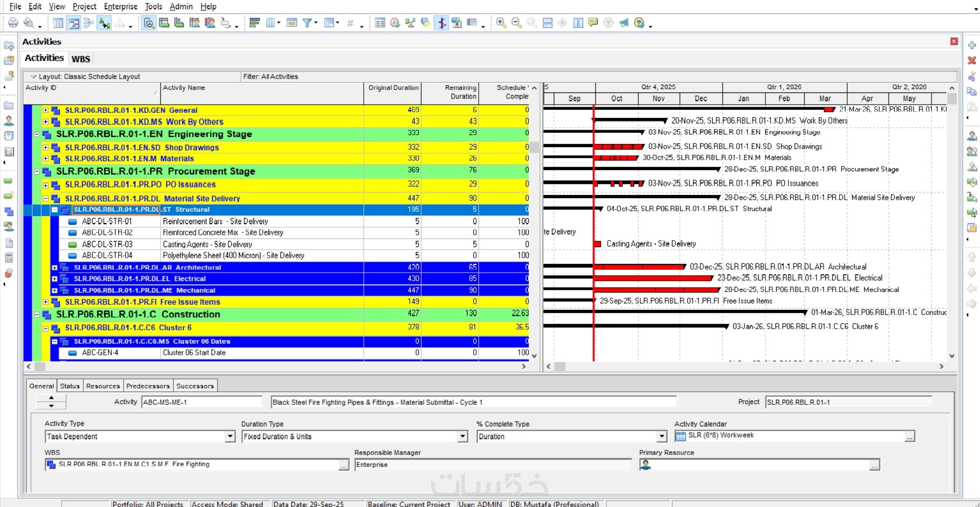Collapse the Structural WBS node

[55, 210]
